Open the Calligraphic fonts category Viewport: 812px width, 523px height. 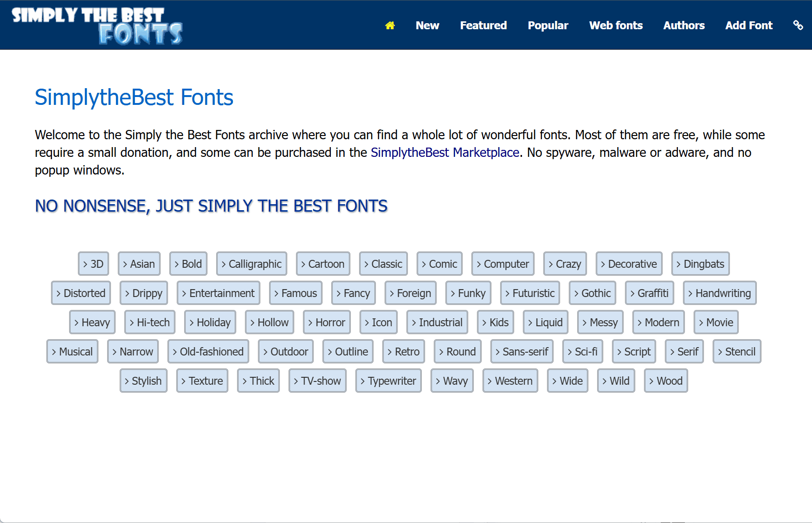coord(251,264)
